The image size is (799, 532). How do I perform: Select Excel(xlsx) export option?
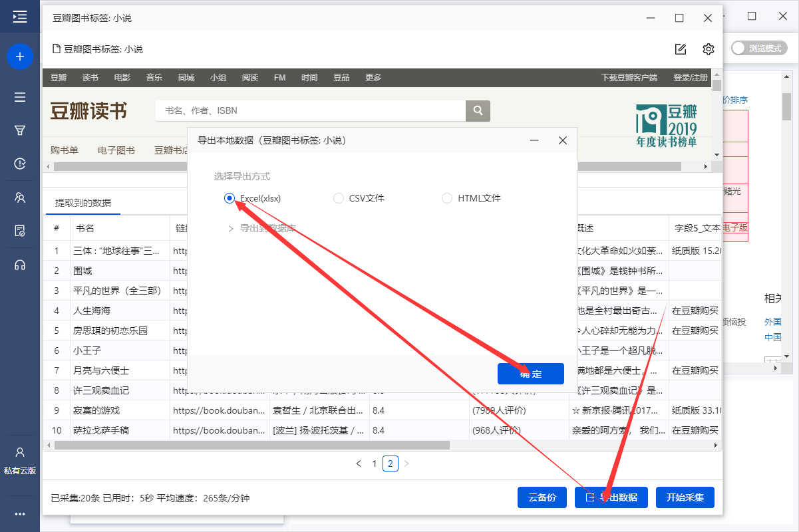tap(252, 198)
